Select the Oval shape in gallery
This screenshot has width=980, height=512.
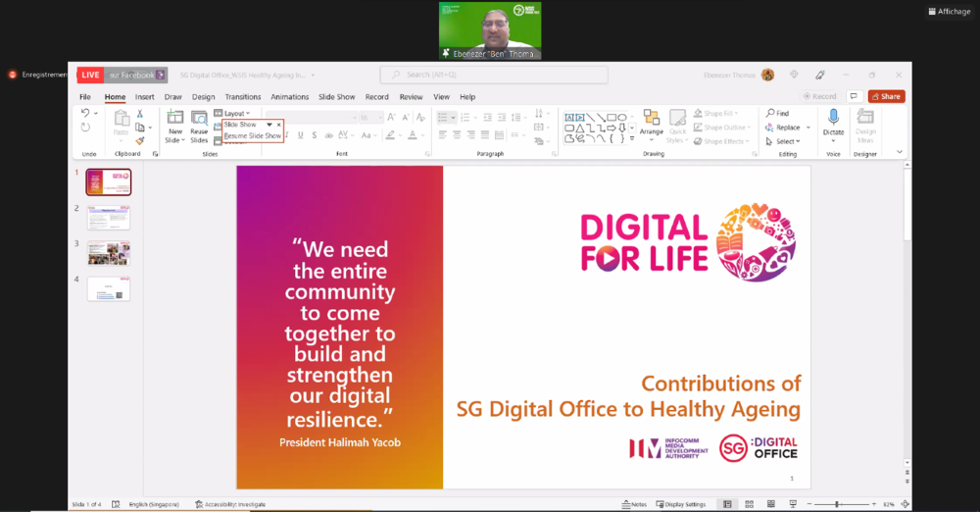pyautogui.click(x=622, y=117)
